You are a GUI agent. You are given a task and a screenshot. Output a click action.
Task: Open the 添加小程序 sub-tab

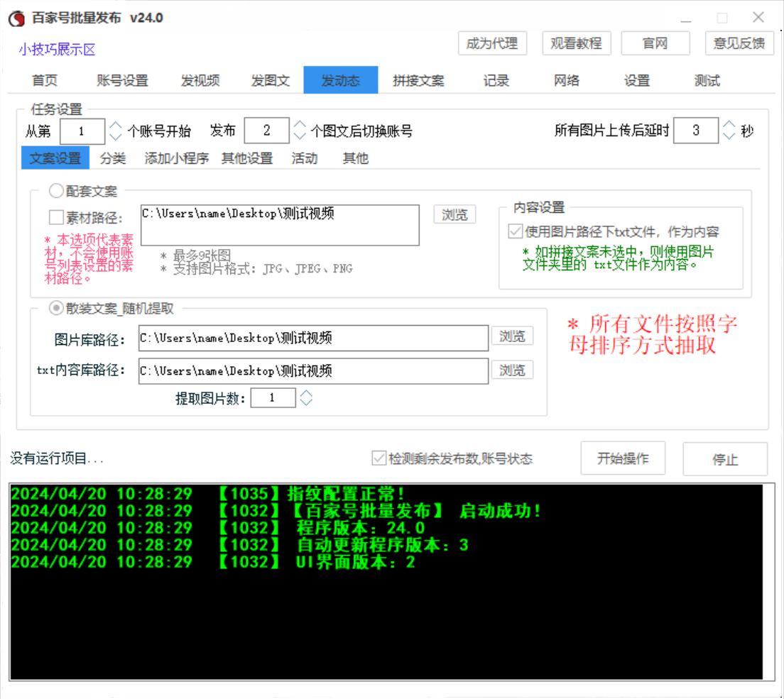(176, 158)
